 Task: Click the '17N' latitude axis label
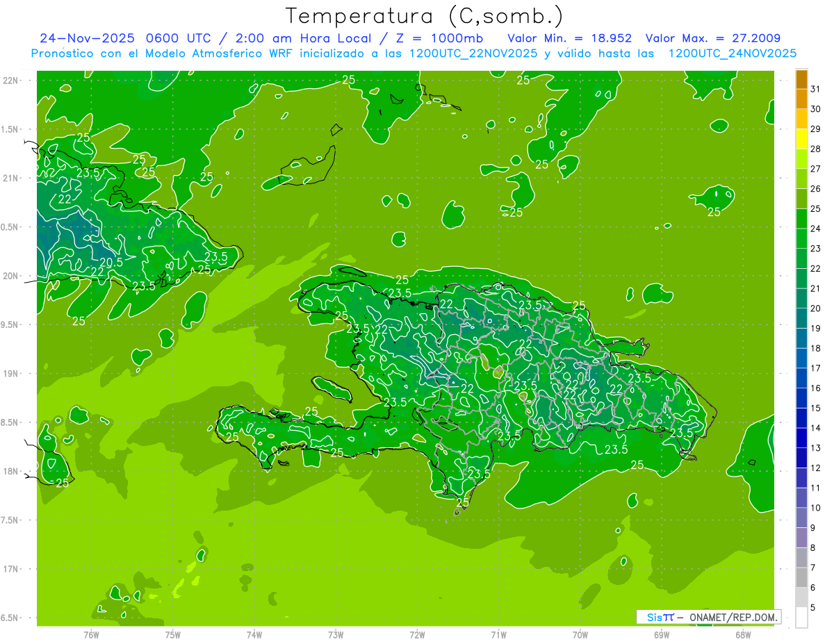point(10,569)
